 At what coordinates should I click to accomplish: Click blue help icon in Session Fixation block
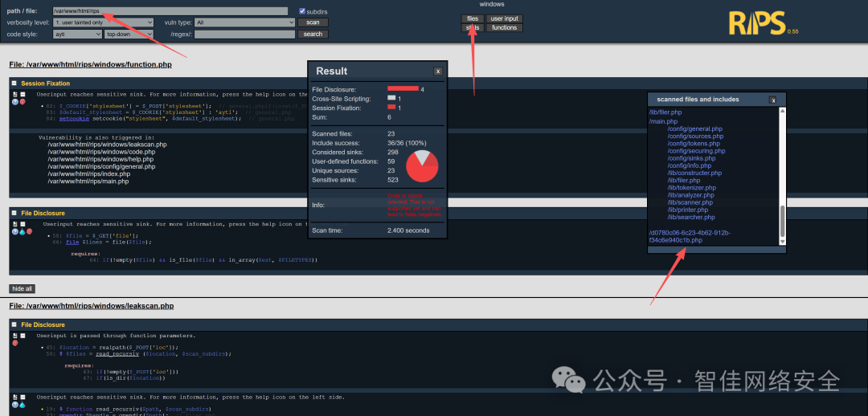point(15,102)
